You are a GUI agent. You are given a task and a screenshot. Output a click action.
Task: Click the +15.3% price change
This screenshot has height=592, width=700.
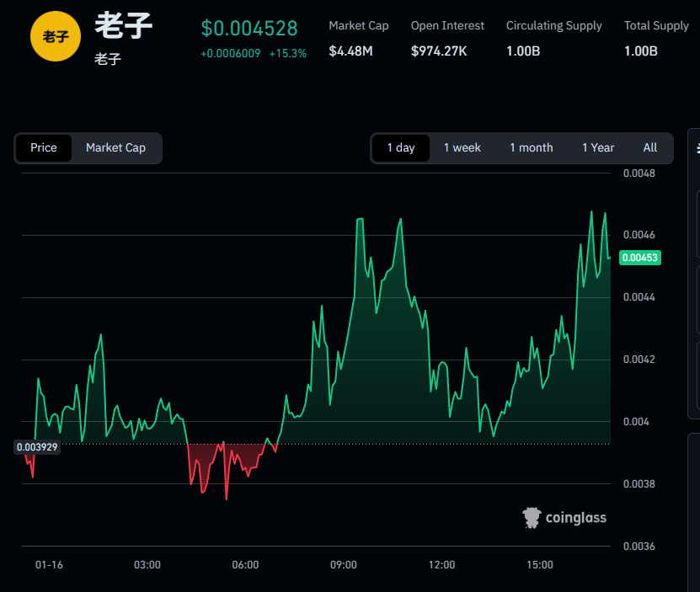[x=288, y=53]
